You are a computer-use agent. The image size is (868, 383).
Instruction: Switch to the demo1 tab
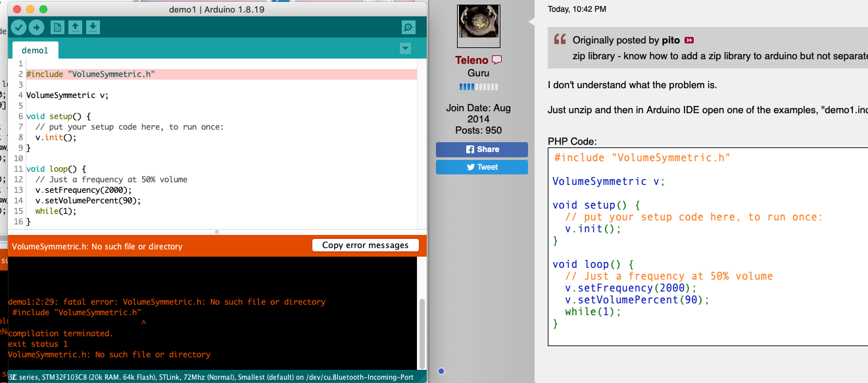tap(35, 50)
